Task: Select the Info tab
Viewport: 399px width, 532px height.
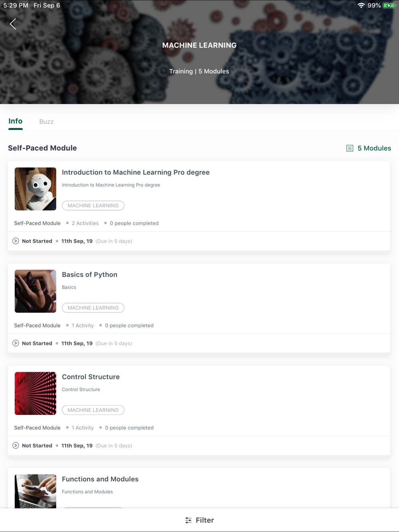Action: [x=16, y=121]
